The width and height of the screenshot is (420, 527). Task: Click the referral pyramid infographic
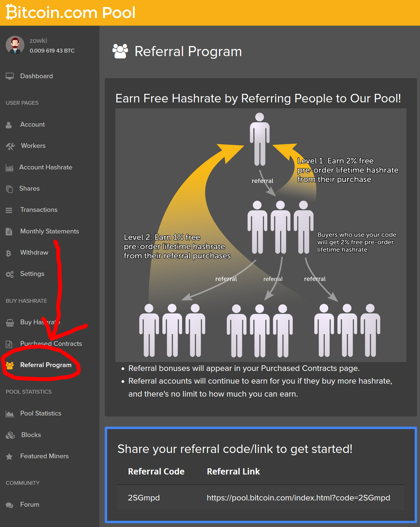coord(261,235)
